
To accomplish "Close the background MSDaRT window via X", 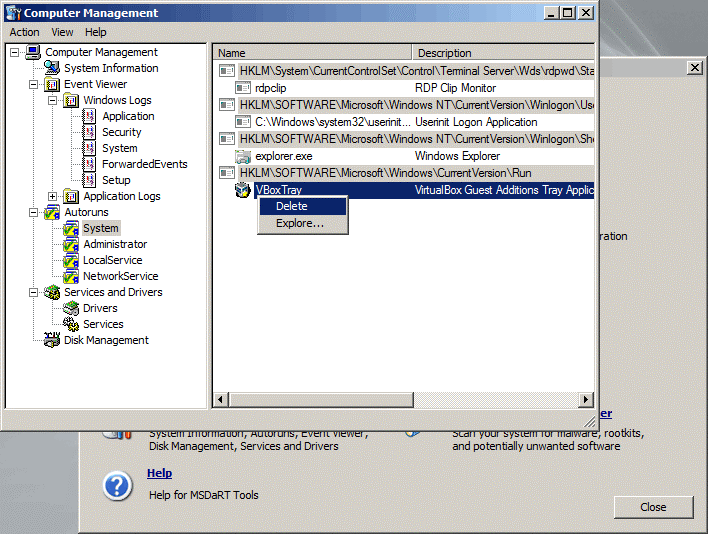I will (694, 68).
